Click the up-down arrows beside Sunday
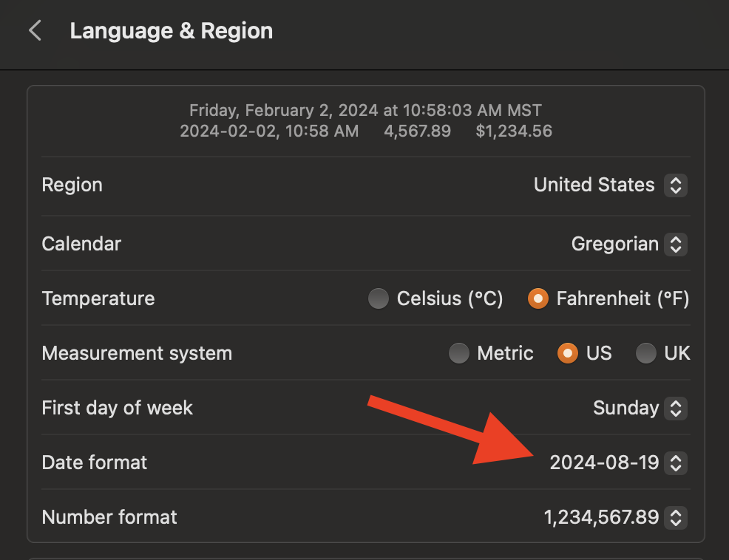729x560 pixels. click(x=675, y=408)
